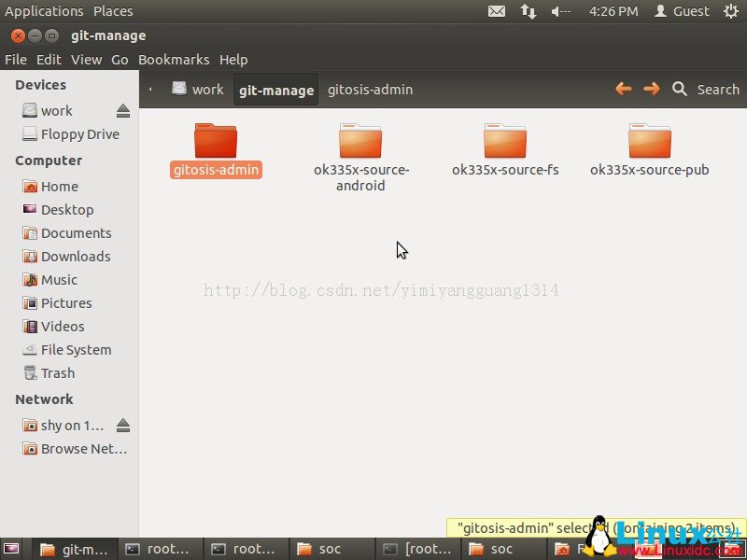This screenshot has height=560, width=747.
Task: Open the mail indicator in the top panel
Action: [496, 11]
